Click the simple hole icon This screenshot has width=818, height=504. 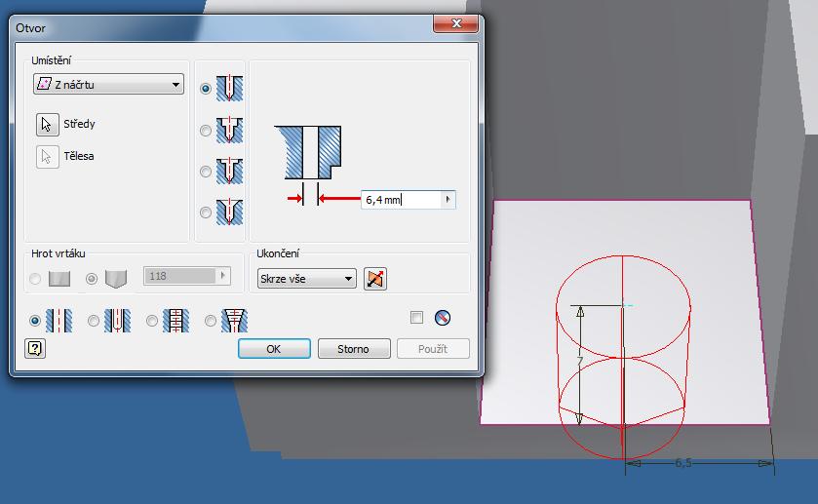[x=58, y=321]
